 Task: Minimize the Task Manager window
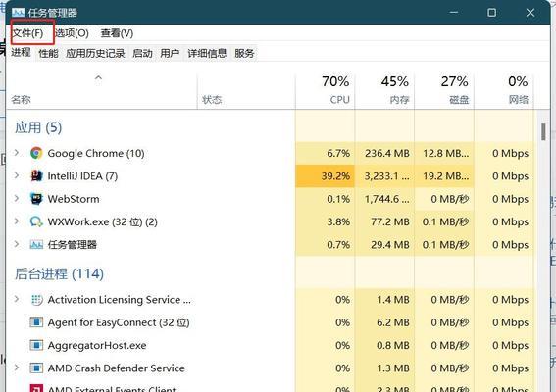[454, 13]
